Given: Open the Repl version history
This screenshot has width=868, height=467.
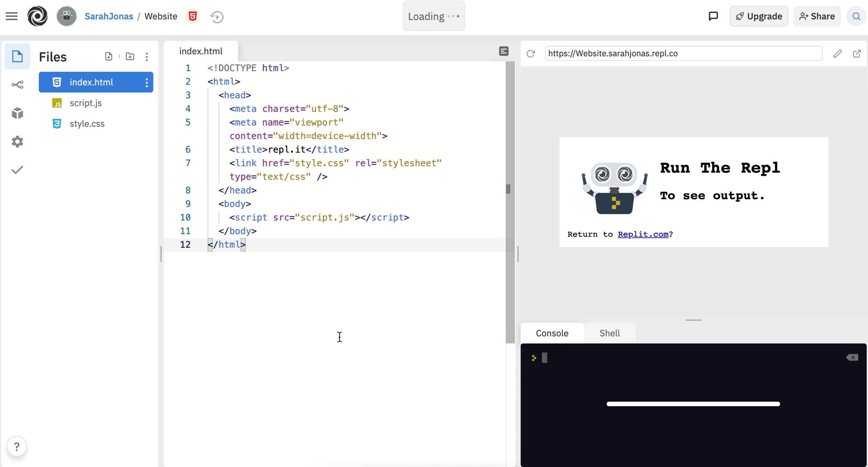Looking at the screenshot, I should click(217, 16).
